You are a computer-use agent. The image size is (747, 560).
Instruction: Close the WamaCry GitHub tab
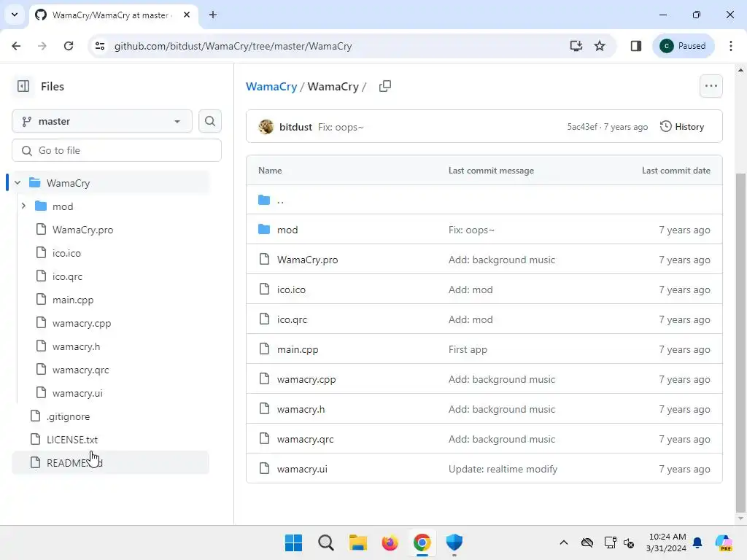(187, 15)
